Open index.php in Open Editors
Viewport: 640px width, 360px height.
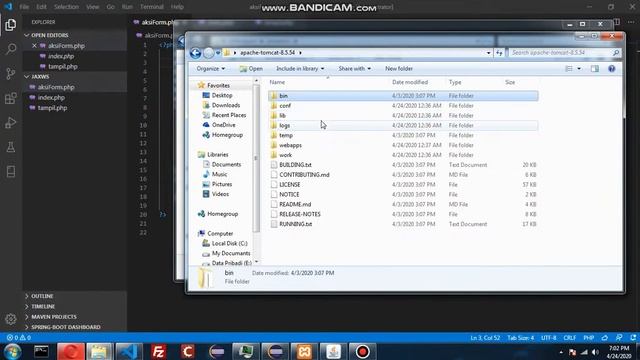click(x=61, y=56)
